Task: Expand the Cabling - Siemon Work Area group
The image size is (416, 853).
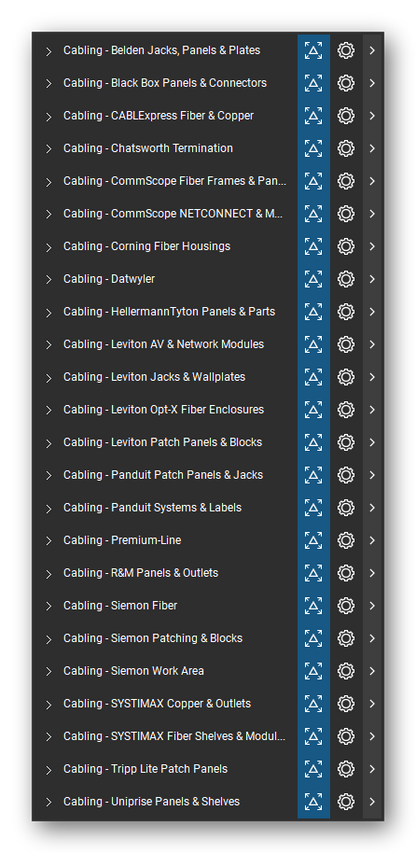Action: (48, 671)
